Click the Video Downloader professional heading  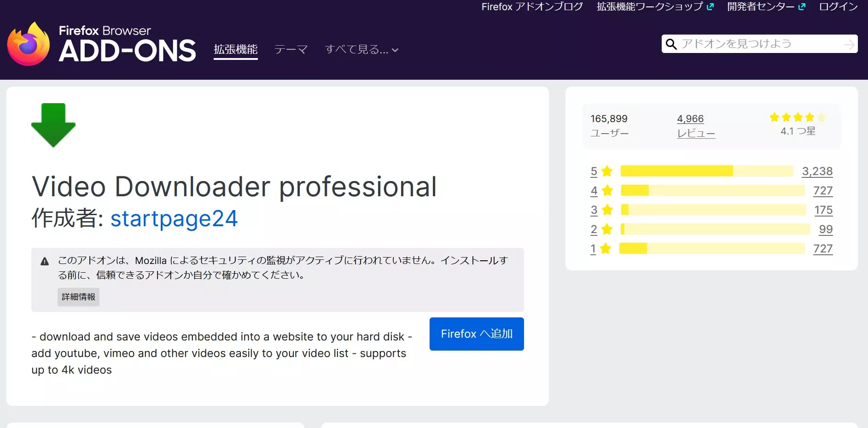pyautogui.click(x=234, y=187)
